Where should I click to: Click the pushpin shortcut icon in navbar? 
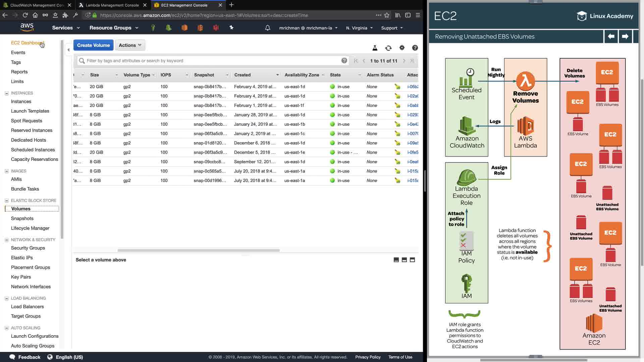231,27
